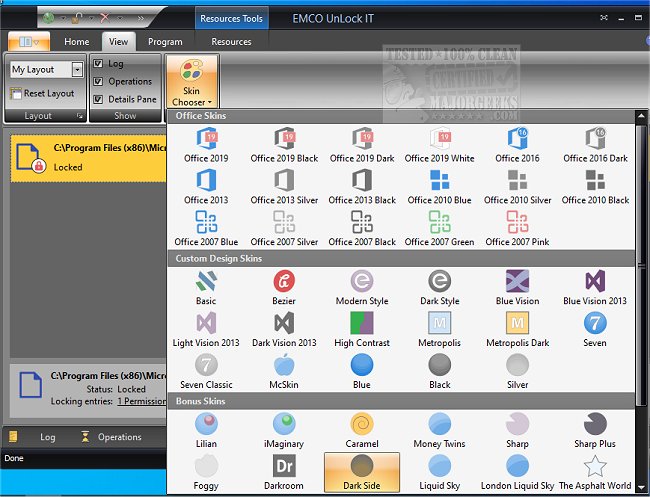Apply the Metropolis skin
The width and height of the screenshot is (650, 497).
coord(439,330)
